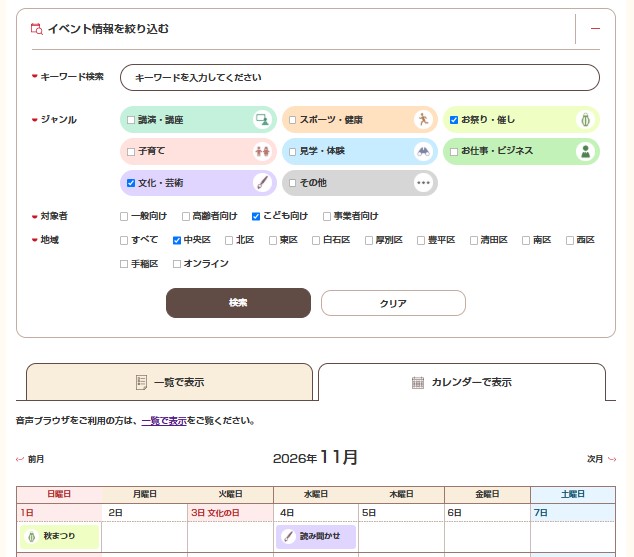Check the スポーツ・健康 genre checkbox
The height and width of the screenshot is (557, 634).
coord(292,120)
